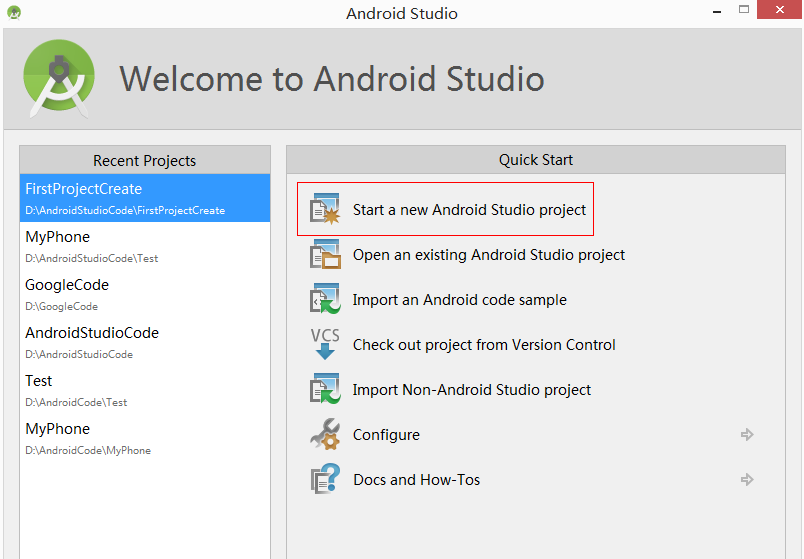Click the Quick Start panel header
The image size is (804, 559).
[x=536, y=159]
